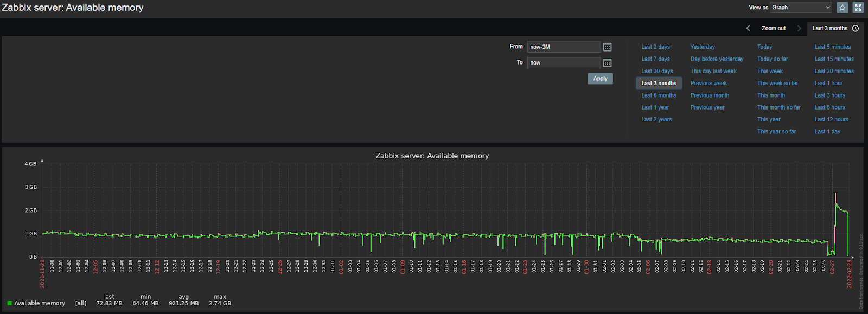Open calendar picker for From field

(x=608, y=47)
